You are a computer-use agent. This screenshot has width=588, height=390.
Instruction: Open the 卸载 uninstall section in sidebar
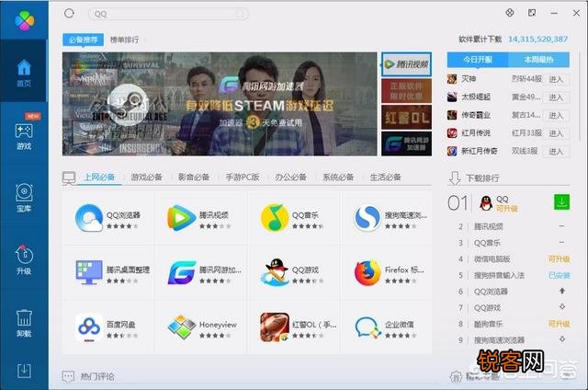pyautogui.click(x=24, y=322)
